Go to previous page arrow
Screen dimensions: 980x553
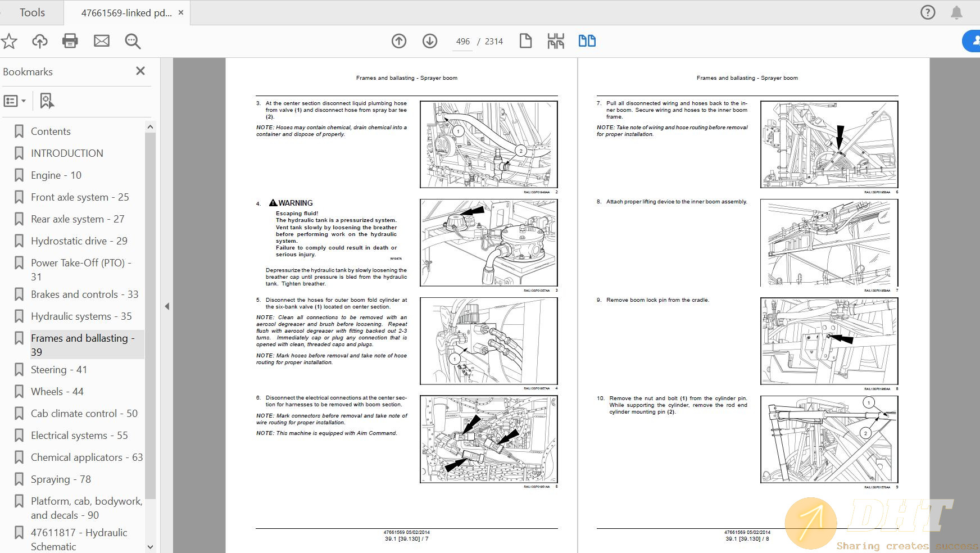399,41
